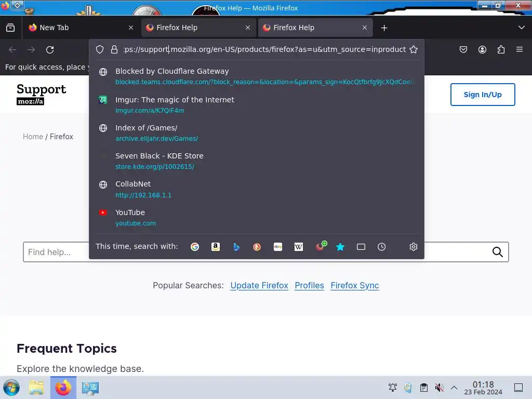Screen dimensions: 532x399
Task: Open search settings gear
Action: click(413, 247)
